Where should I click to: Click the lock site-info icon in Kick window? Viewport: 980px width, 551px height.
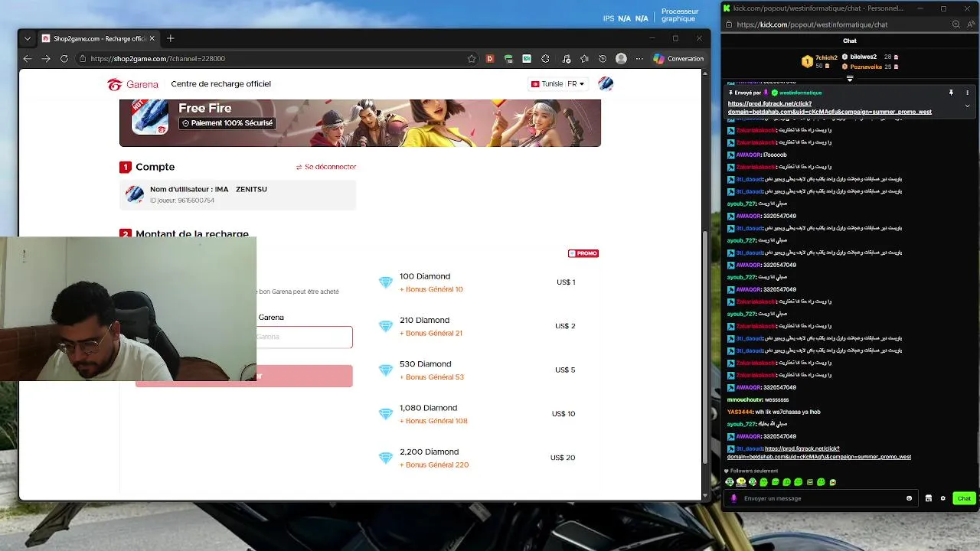pyautogui.click(x=730, y=24)
